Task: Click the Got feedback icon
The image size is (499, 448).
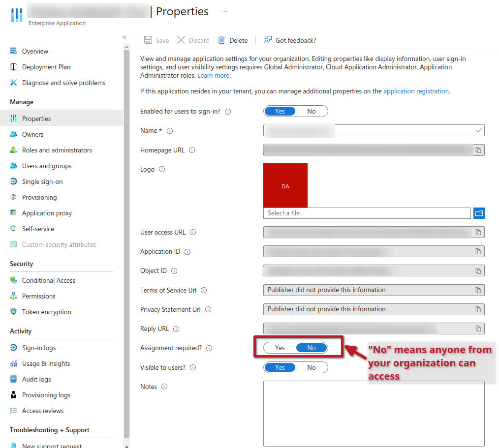Action: pyautogui.click(x=268, y=40)
